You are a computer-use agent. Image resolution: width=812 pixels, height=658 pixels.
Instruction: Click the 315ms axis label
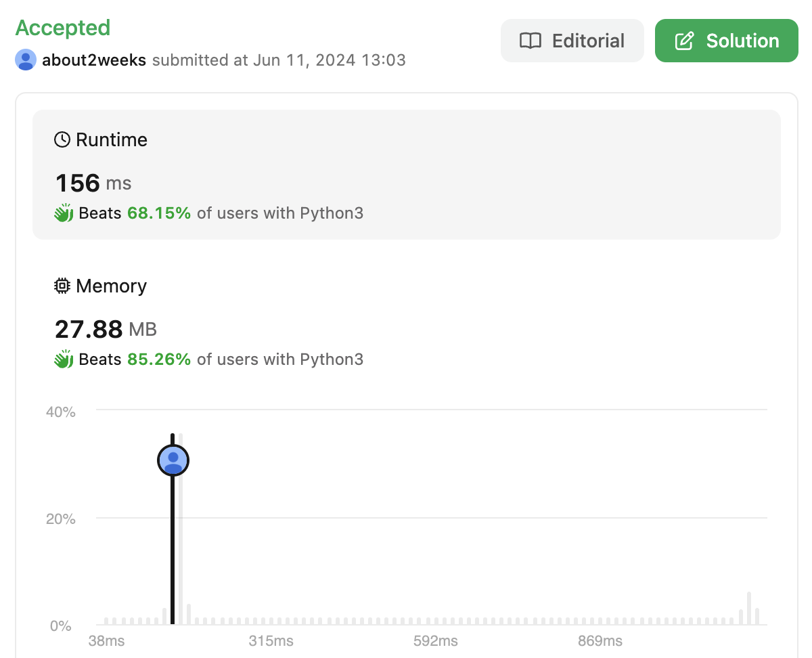tap(271, 641)
